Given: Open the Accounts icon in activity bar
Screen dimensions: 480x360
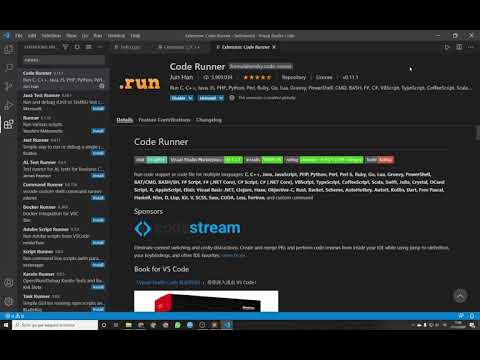Looking at the screenshot, I should [8, 283].
